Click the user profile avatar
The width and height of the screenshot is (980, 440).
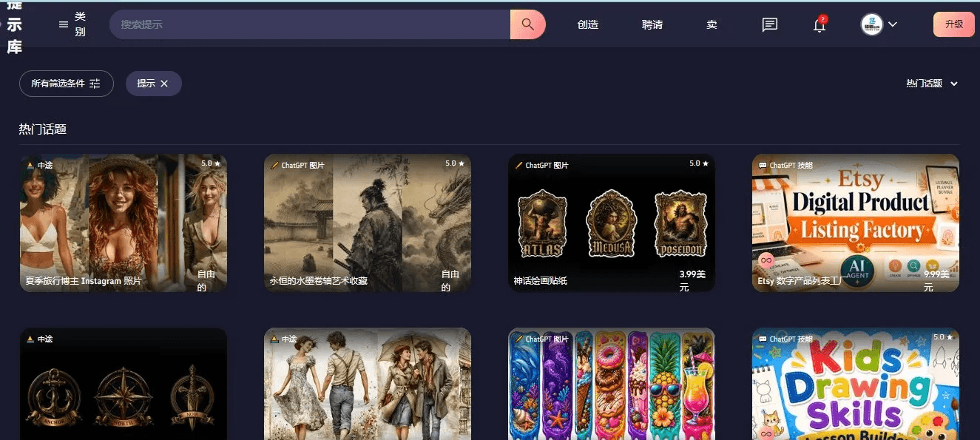[872, 24]
